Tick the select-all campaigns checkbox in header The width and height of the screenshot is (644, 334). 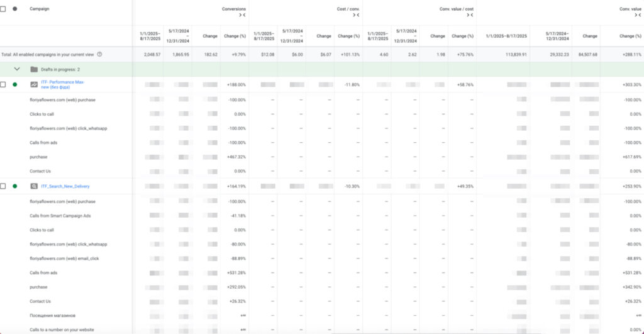3,9
